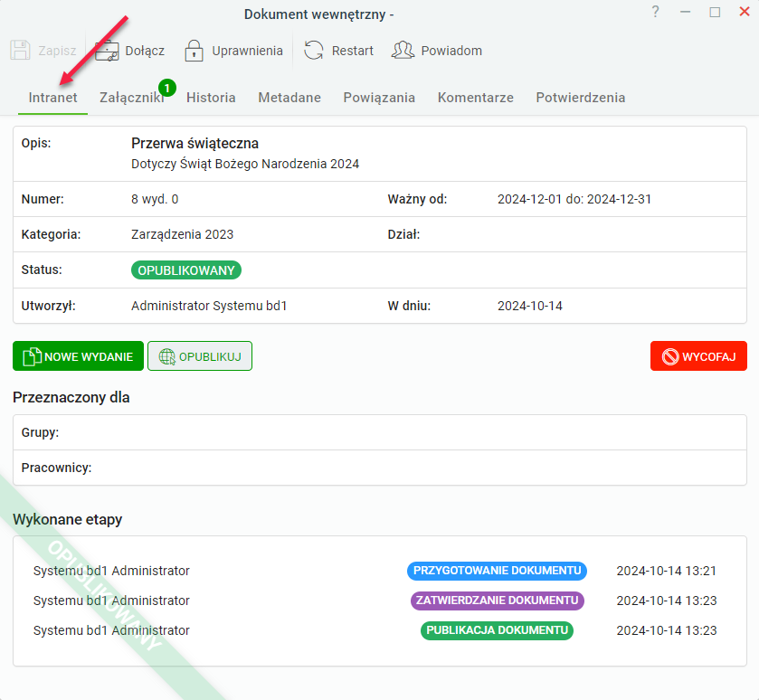Click the OPUBLIKUJ button

(200, 356)
